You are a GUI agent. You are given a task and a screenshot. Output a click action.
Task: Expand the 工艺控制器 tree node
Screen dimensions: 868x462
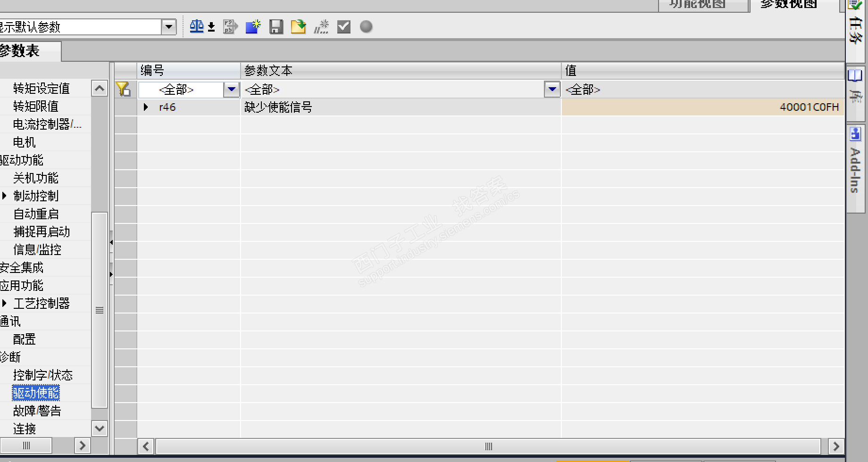[x=4, y=303]
